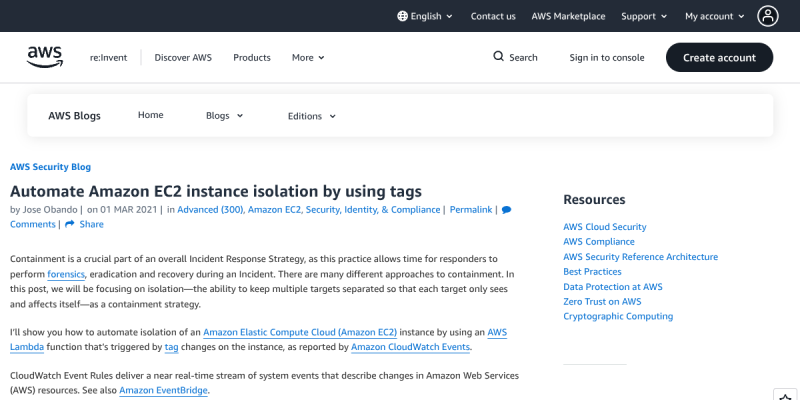Click the article title heading
This screenshot has height=400, width=800.
tap(216, 191)
